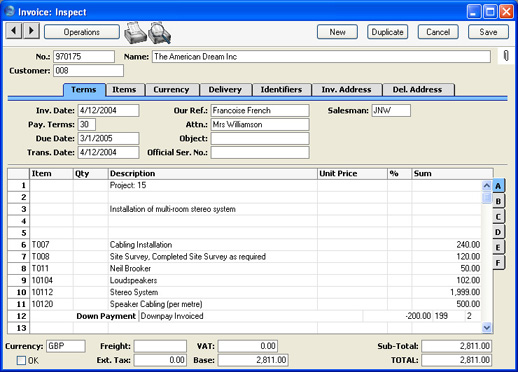
Task: Click the Pay. Terms field
Action: click(87, 124)
